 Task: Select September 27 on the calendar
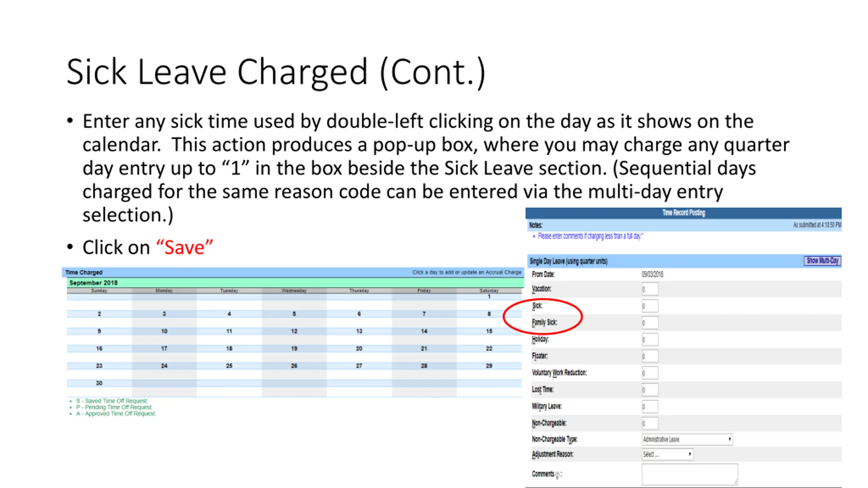pos(359,366)
